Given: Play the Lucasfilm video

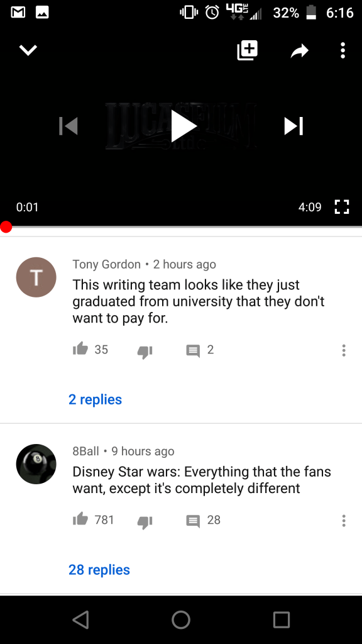Looking at the screenshot, I should tap(183, 126).
